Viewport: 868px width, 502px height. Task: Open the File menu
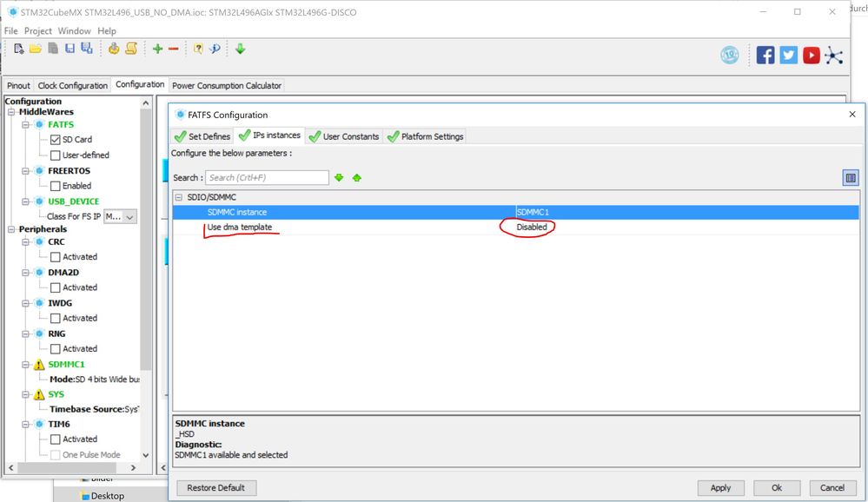(x=11, y=31)
